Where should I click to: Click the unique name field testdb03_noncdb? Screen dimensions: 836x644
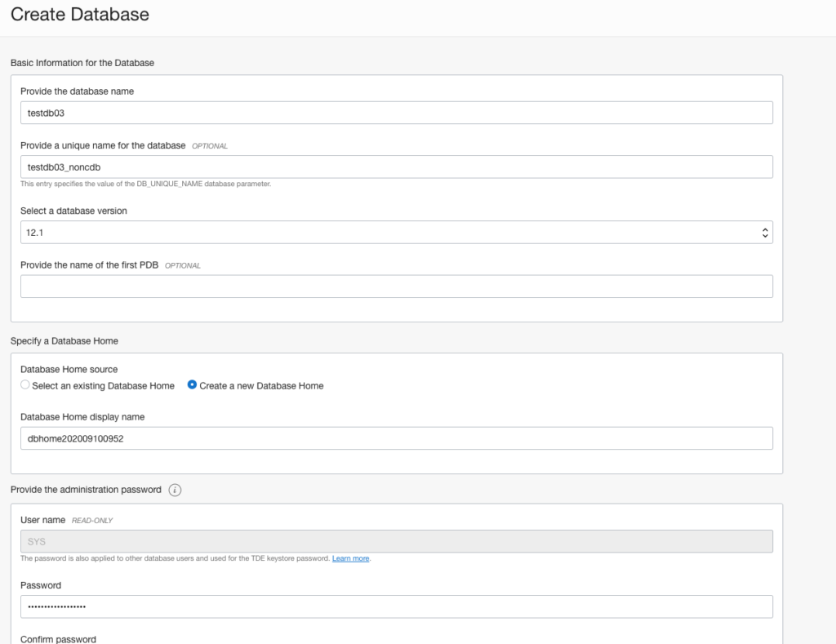(396, 167)
